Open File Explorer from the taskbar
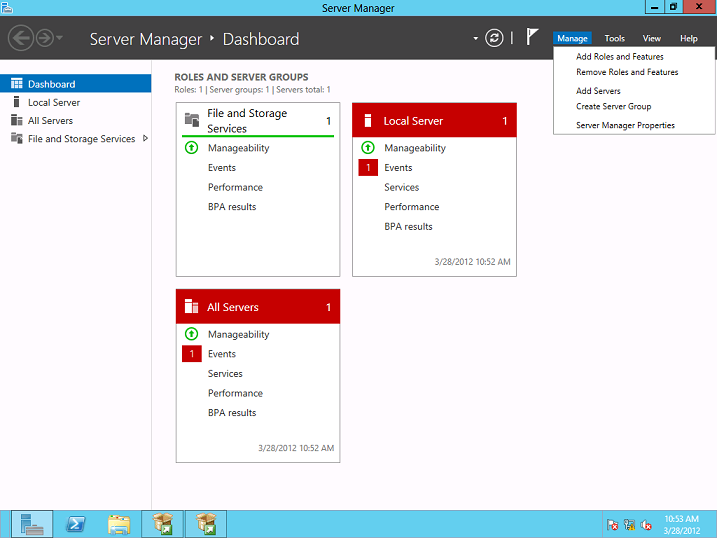The image size is (717, 538). point(119,524)
